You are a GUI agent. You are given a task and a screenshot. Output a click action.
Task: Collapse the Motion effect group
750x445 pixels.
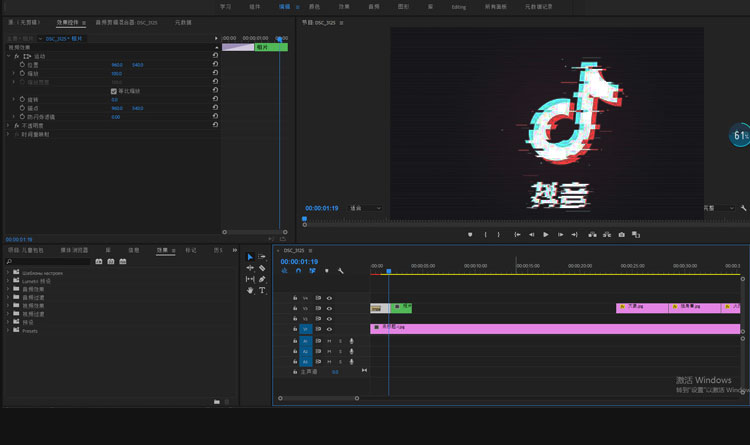coord(8,56)
